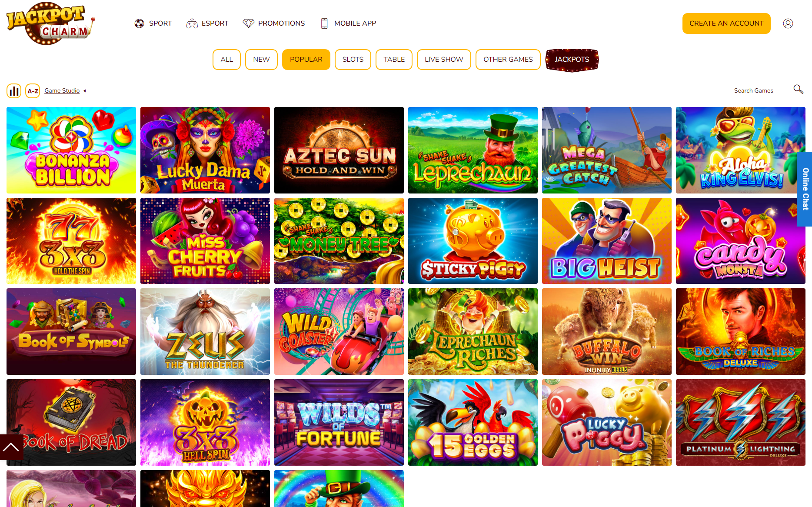Open the JACKPOTS category
The width and height of the screenshot is (812, 507).
[x=572, y=60]
